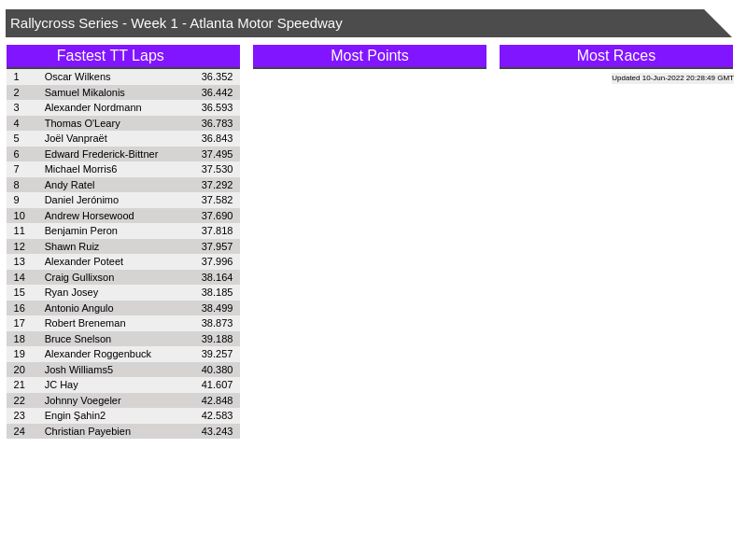This screenshot has width=747, height=560.
Task: Open Thomas O'Leary's entry
Action: tap(82, 123)
